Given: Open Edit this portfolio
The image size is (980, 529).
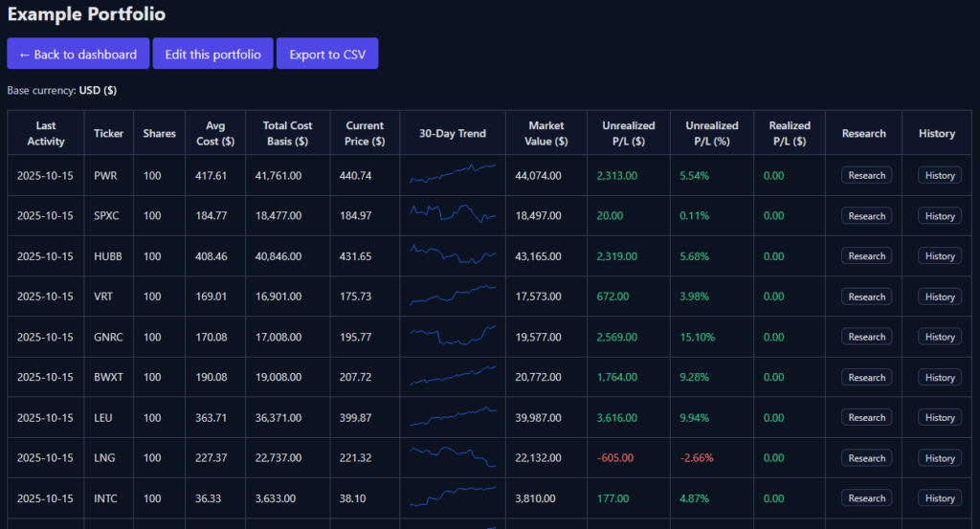Looking at the screenshot, I should pyautogui.click(x=212, y=54).
